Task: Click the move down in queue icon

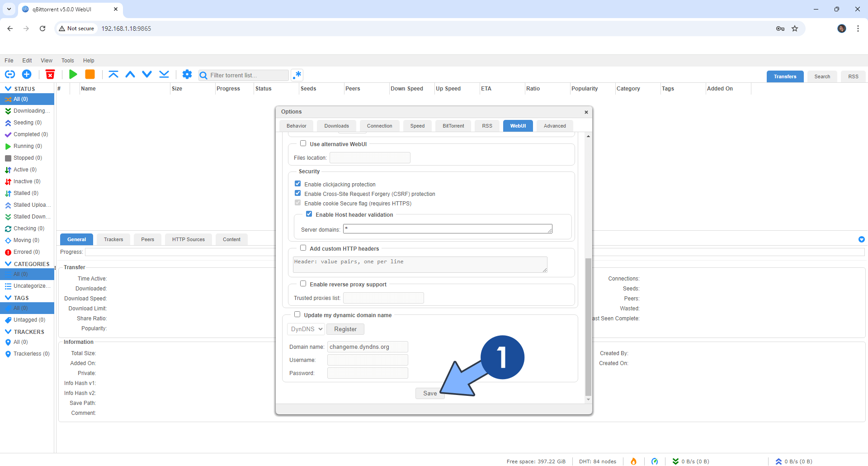Action: tap(147, 74)
